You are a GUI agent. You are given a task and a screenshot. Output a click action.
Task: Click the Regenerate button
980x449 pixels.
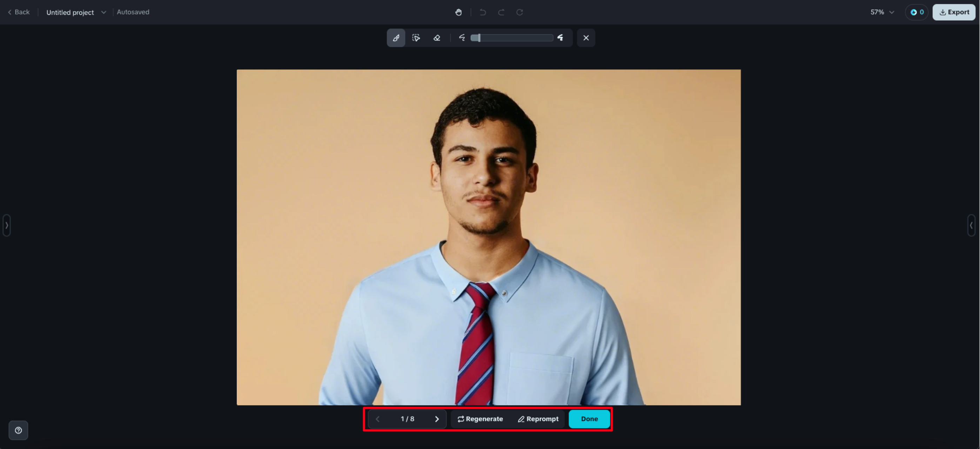(480, 419)
